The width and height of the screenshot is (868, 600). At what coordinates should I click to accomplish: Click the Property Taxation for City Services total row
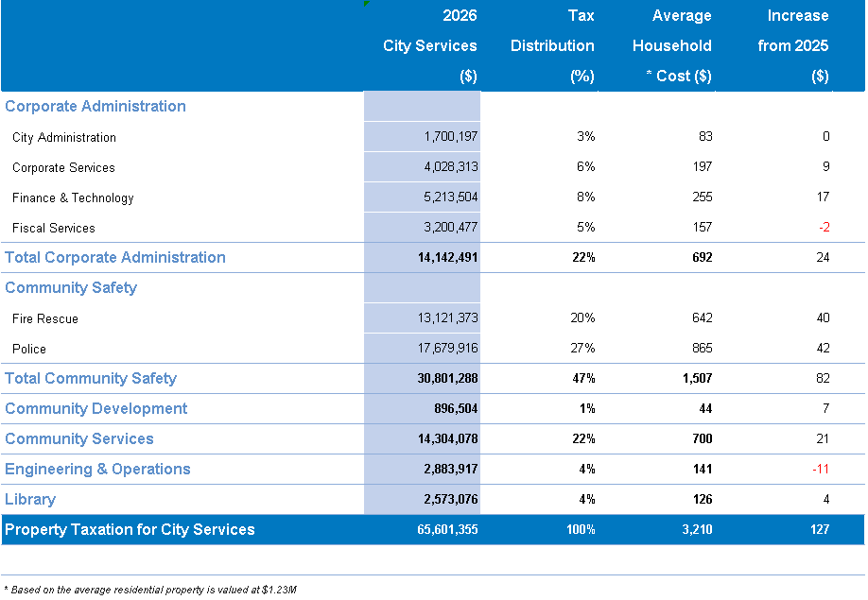[x=130, y=530]
